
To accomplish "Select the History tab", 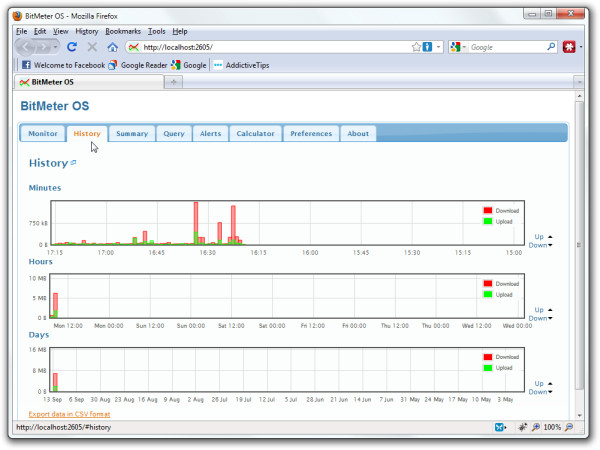I will [x=87, y=134].
